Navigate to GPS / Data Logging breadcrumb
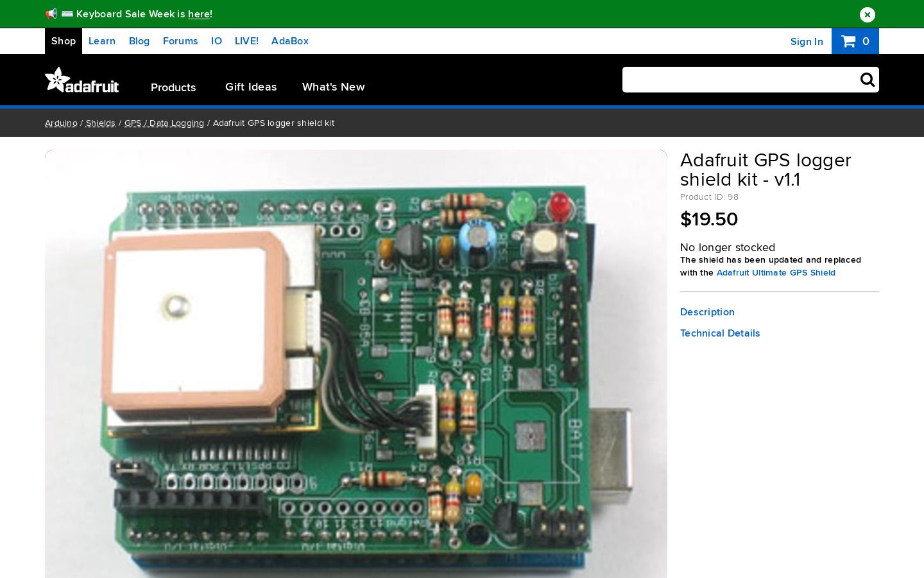The image size is (924, 578). point(164,123)
